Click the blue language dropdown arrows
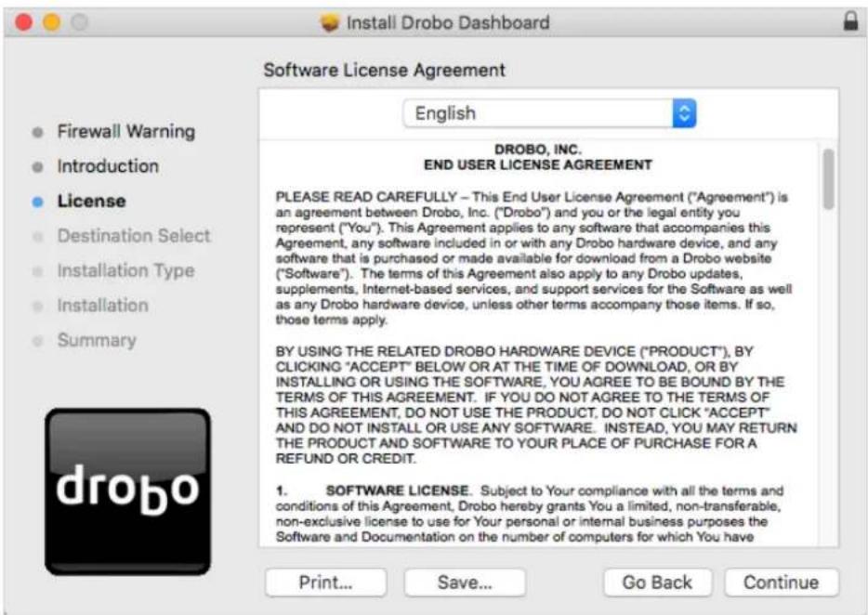The height and width of the screenshot is (615, 868). [684, 113]
